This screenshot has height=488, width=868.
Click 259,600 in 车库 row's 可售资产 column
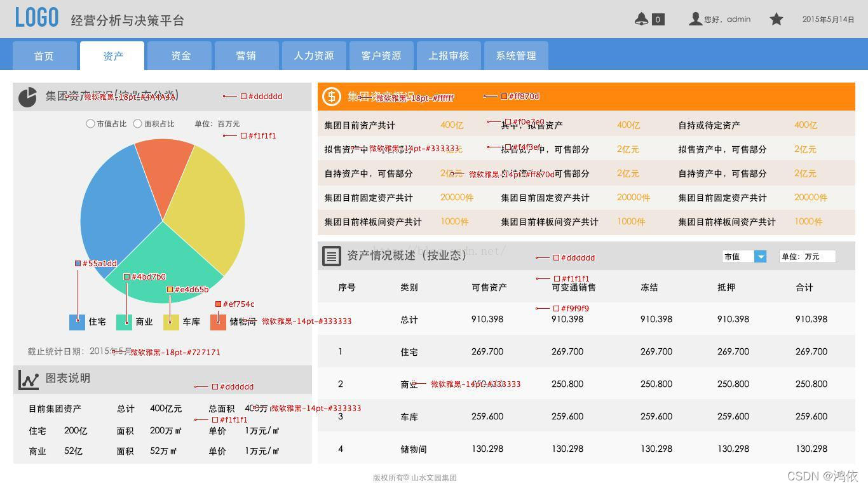click(487, 417)
